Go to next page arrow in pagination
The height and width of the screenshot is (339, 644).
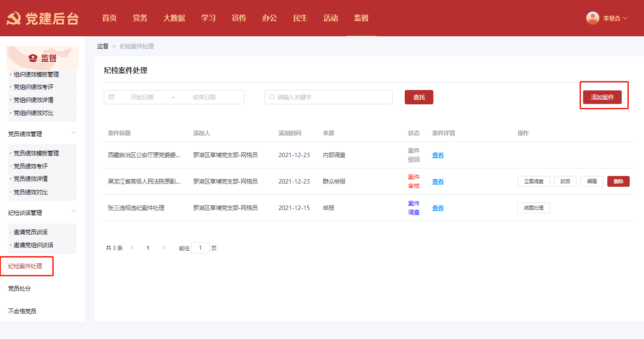pyautogui.click(x=163, y=248)
